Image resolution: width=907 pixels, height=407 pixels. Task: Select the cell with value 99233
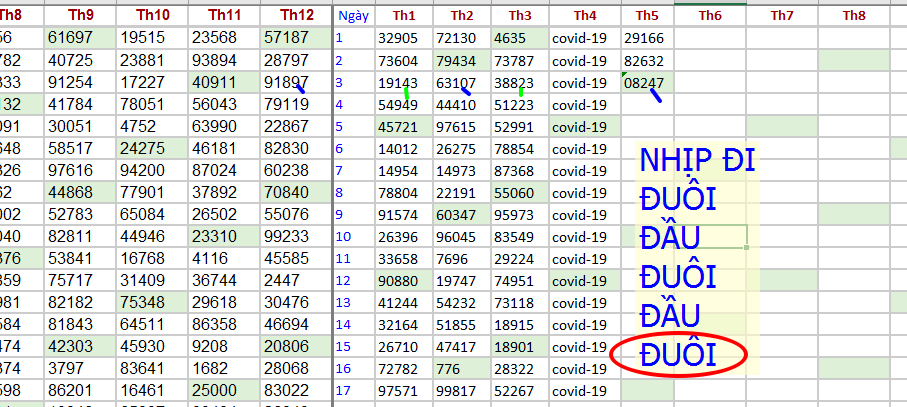296,236
